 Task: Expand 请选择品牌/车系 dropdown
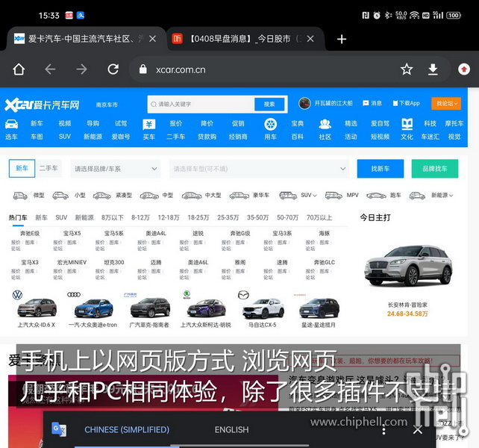click(x=116, y=169)
